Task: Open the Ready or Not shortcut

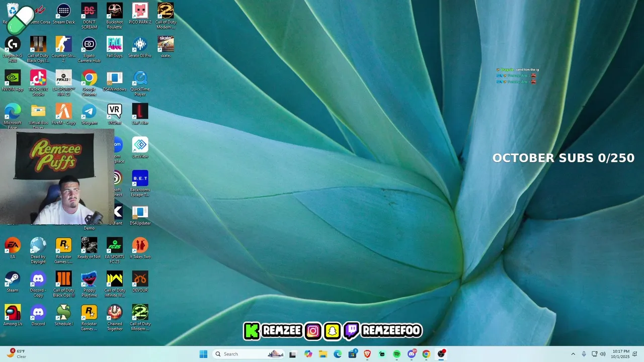Action: (x=89, y=248)
